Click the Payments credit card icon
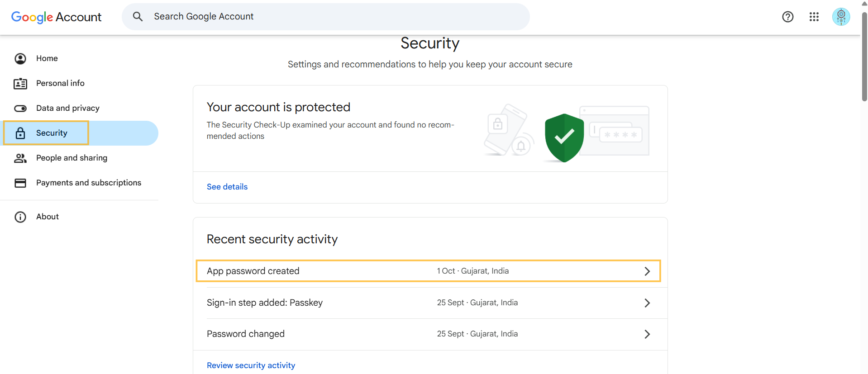The image size is (868, 374). pos(20,183)
